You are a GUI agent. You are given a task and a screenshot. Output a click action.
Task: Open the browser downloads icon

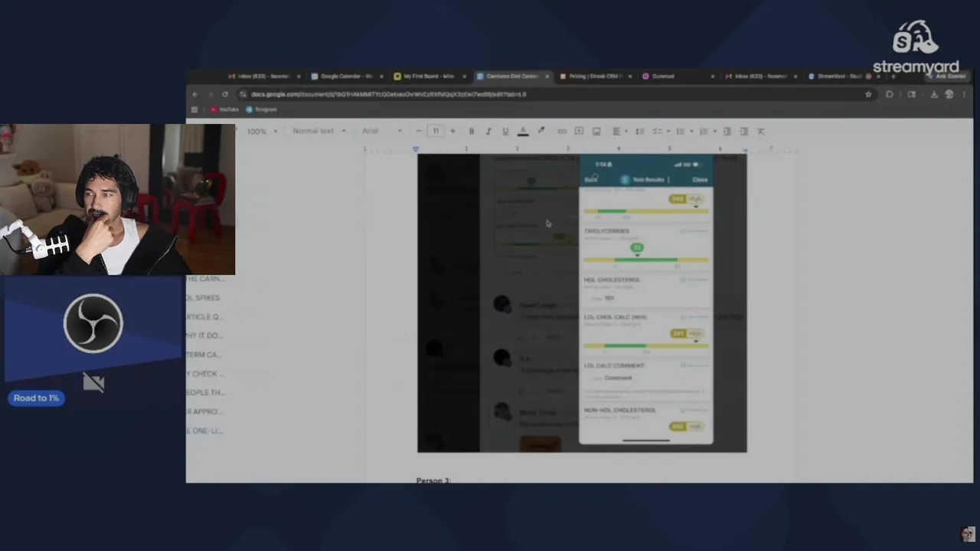click(x=934, y=94)
